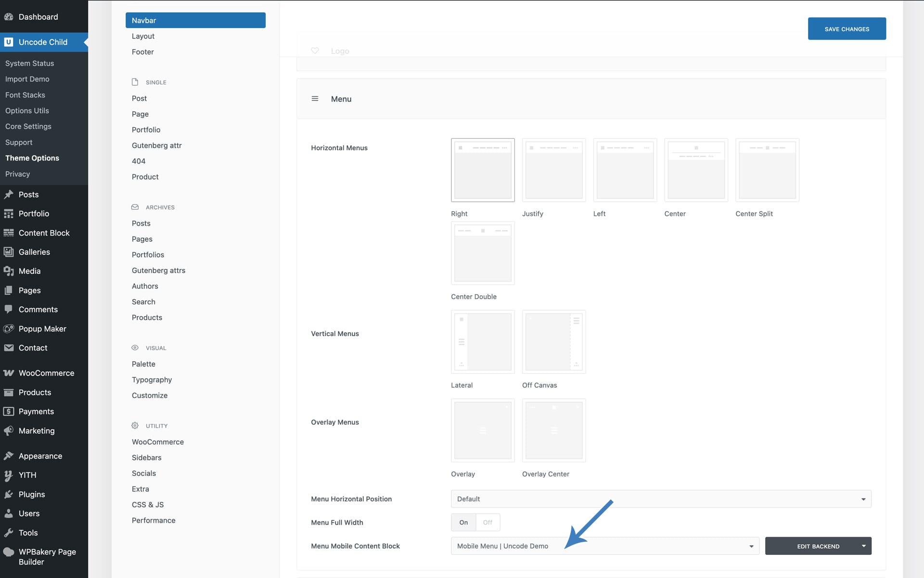
Task: Open Menu Horizontal Position dropdown
Action: coord(661,499)
